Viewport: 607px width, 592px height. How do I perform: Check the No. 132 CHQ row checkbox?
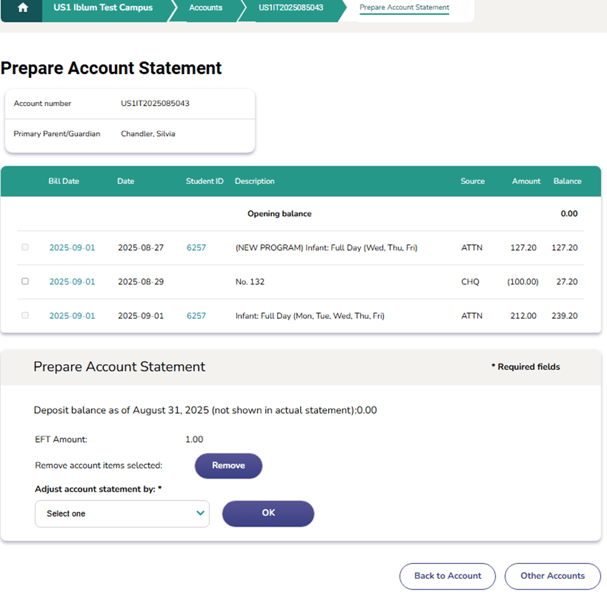(25, 282)
